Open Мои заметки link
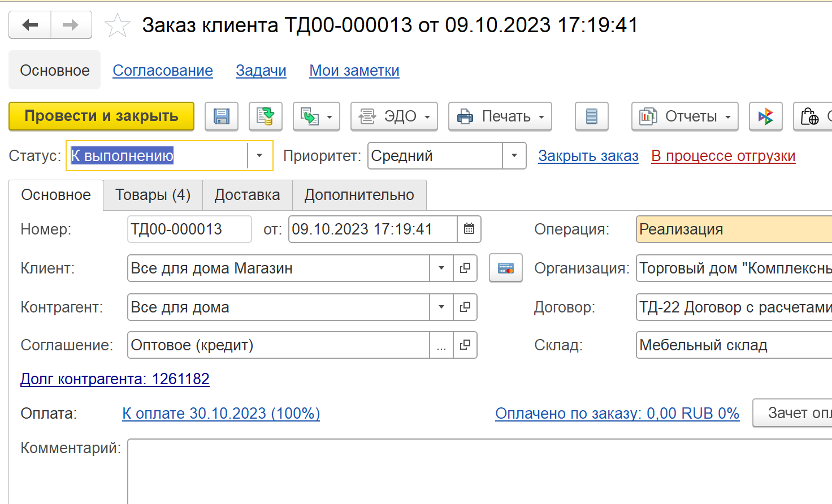The height and width of the screenshot is (504, 832). (x=354, y=71)
